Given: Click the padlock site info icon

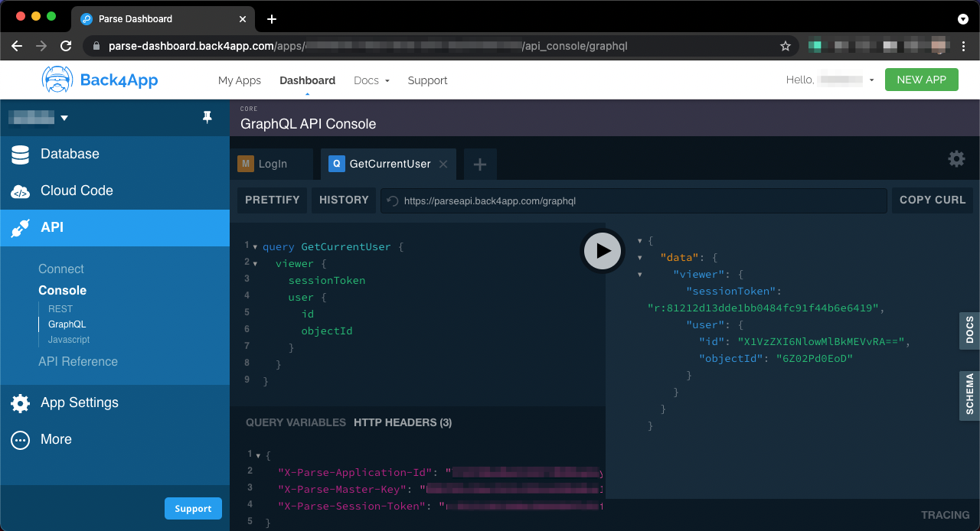Looking at the screenshot, I should [96, 46].
